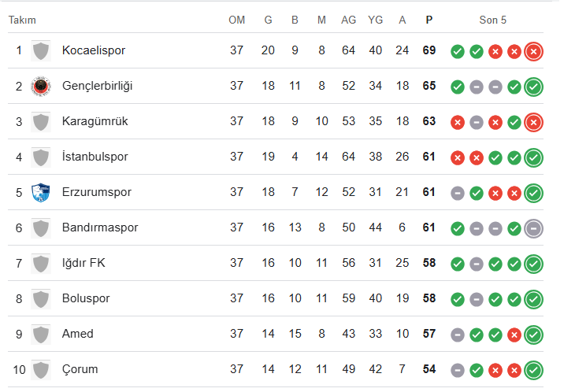Image resolution: width=564 pixels, height=392 pixels.
Task: Open the Kocaelispor team link
Action: [x=94, y=50]
